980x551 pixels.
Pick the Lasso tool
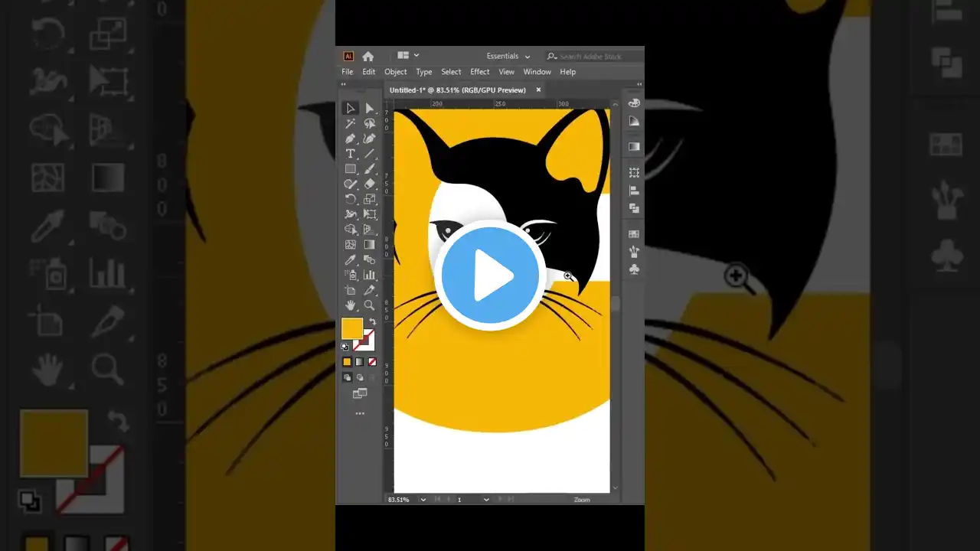click(370, 123)
